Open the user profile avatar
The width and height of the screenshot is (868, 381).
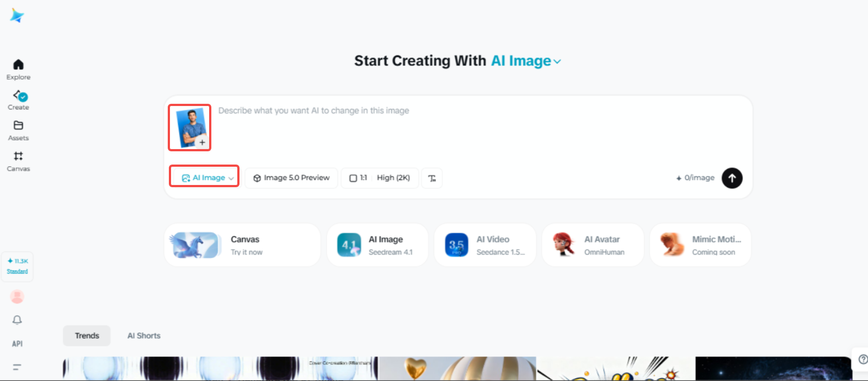click(x=17, y=297)
